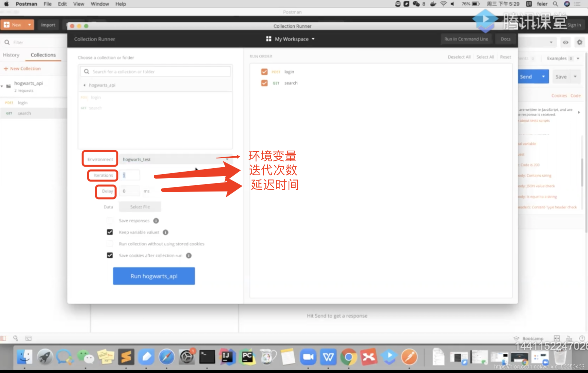Screen dimensions: 588x373
Task: Click info icon beside Save cookies after collection run
Action: pyautogui.click(x=189, y=256)
